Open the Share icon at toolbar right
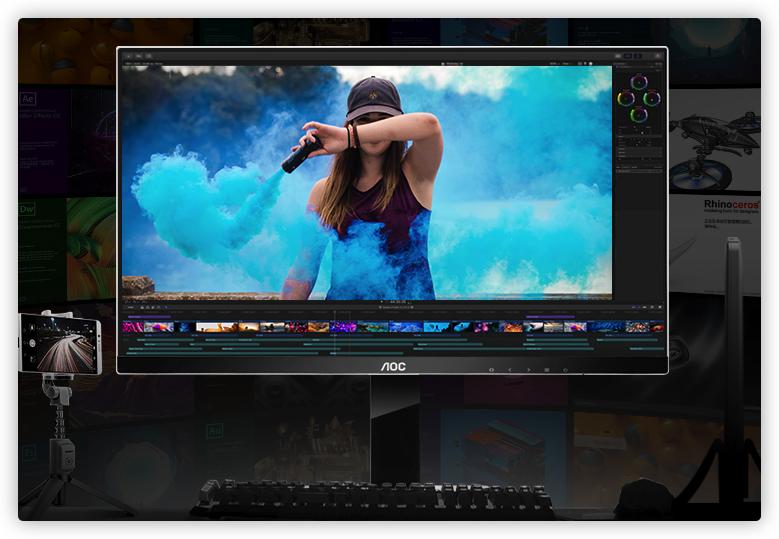The image size is (779, 539). (658, 56)
